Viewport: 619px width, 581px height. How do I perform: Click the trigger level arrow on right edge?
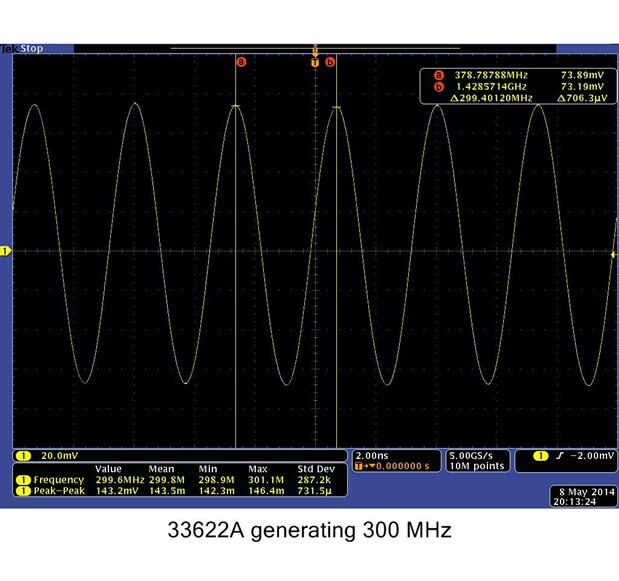(x=613, y=255)
